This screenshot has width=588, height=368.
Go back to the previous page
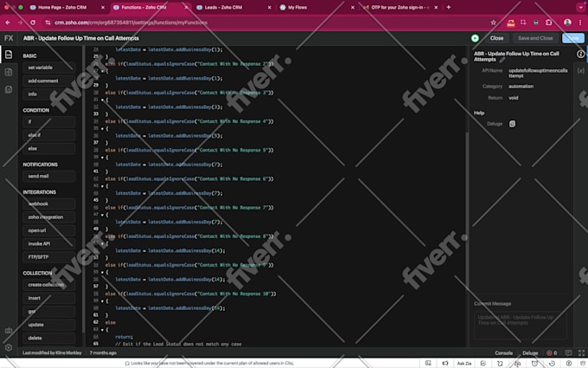(x=8, y=23)
